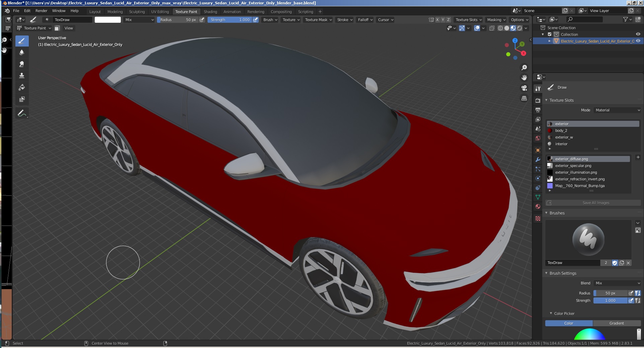Uncheck the Collection exclude checkbox
This screenshot has width=644, height=348.
click(550, 34)
